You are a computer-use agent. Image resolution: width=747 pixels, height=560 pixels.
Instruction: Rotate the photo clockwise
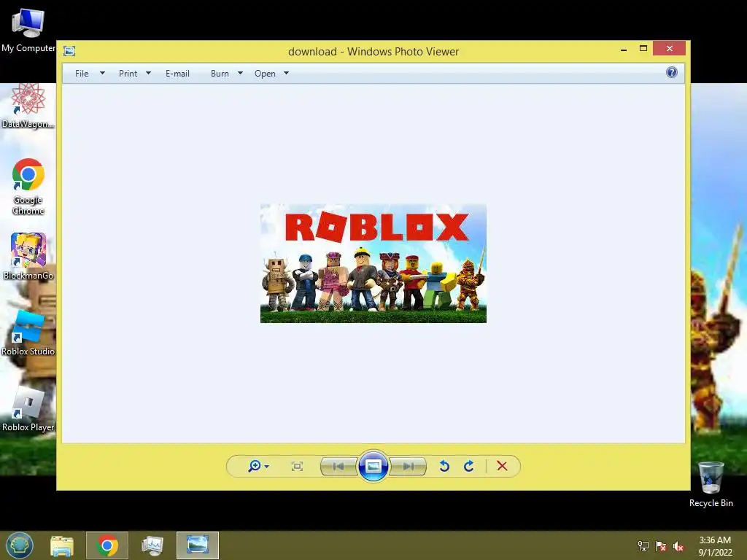click(469, 466)
